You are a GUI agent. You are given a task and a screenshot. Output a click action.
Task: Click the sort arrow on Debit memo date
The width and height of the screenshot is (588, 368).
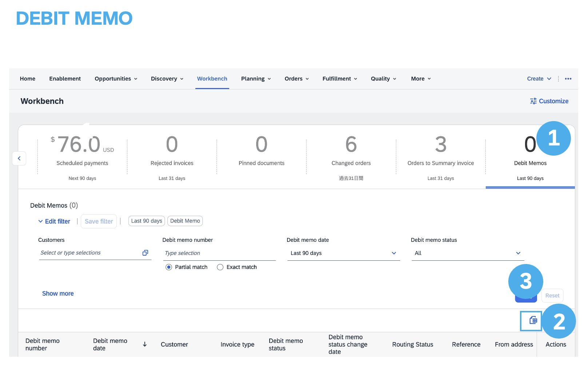click(x=145, y=344)
